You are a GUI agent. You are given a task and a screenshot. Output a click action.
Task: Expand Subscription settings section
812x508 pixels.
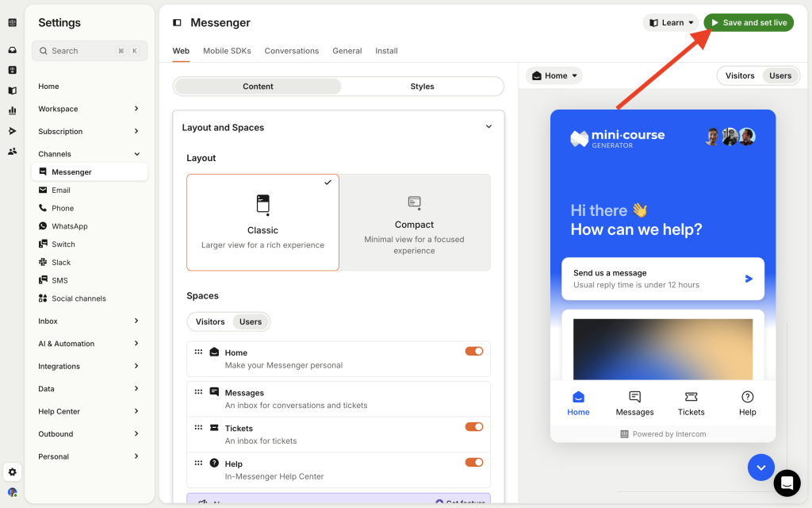point(90,131)
